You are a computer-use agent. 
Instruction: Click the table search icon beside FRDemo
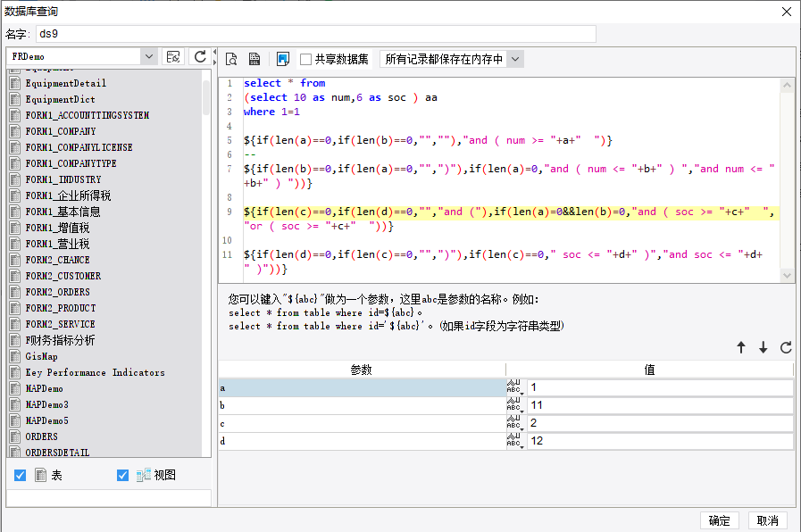173,56
